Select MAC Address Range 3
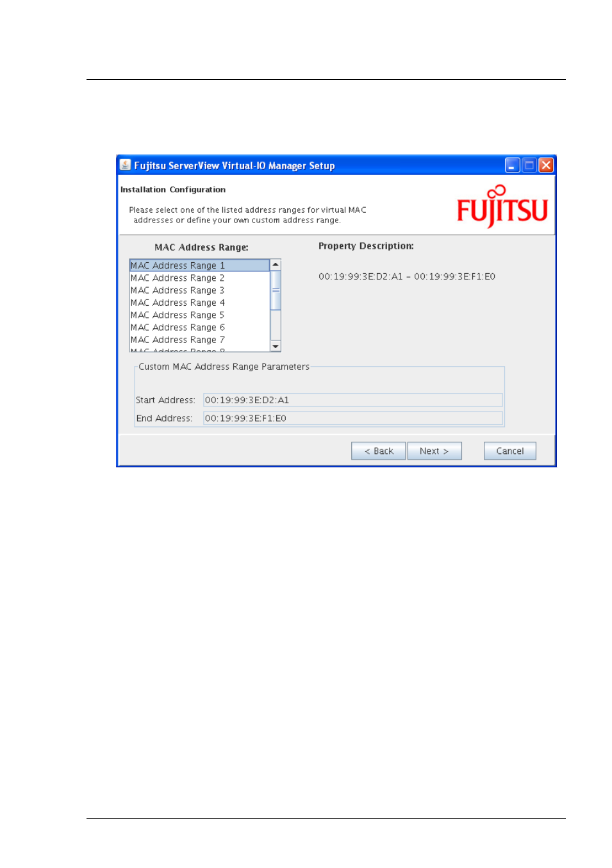Viewport: 612px width, 868px height. pyautogui.click(x=199, y=290)
